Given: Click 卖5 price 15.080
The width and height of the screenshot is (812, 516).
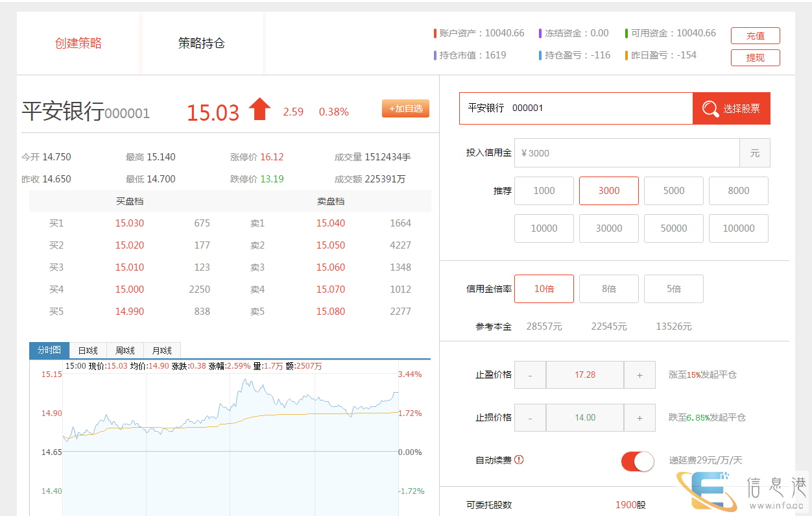Looking at the screenshot, I should pyautogui.click(x=331, y=312).
